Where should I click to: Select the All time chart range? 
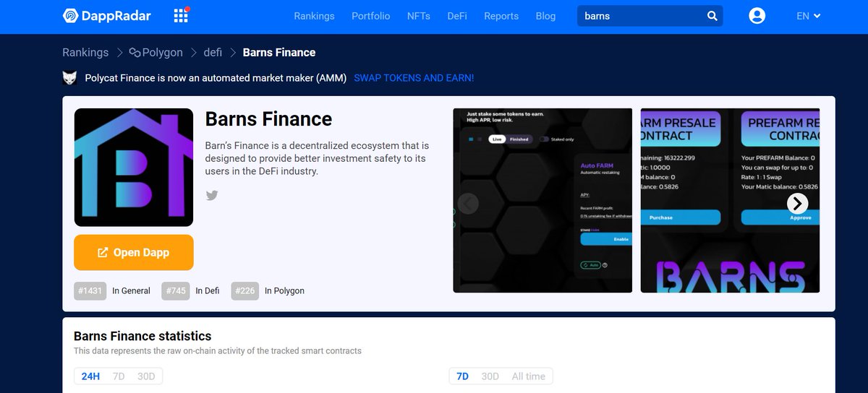[x=529, y=376]
